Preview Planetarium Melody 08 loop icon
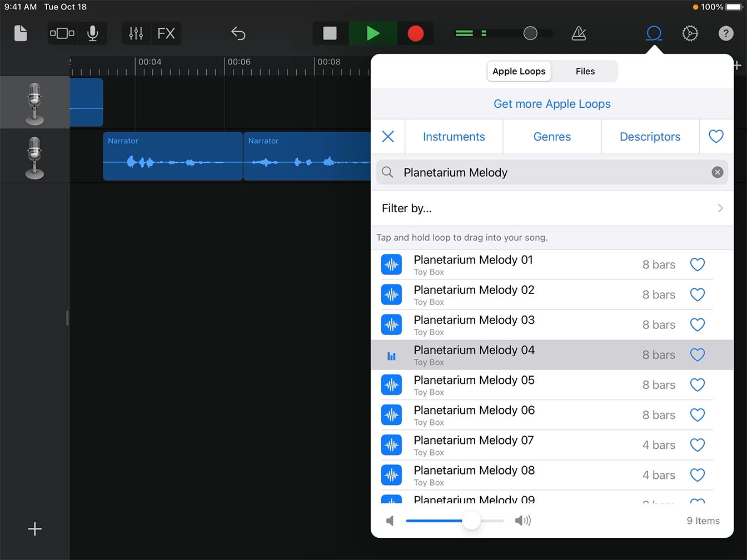This screenshot has height=560, width=747. 391,474
